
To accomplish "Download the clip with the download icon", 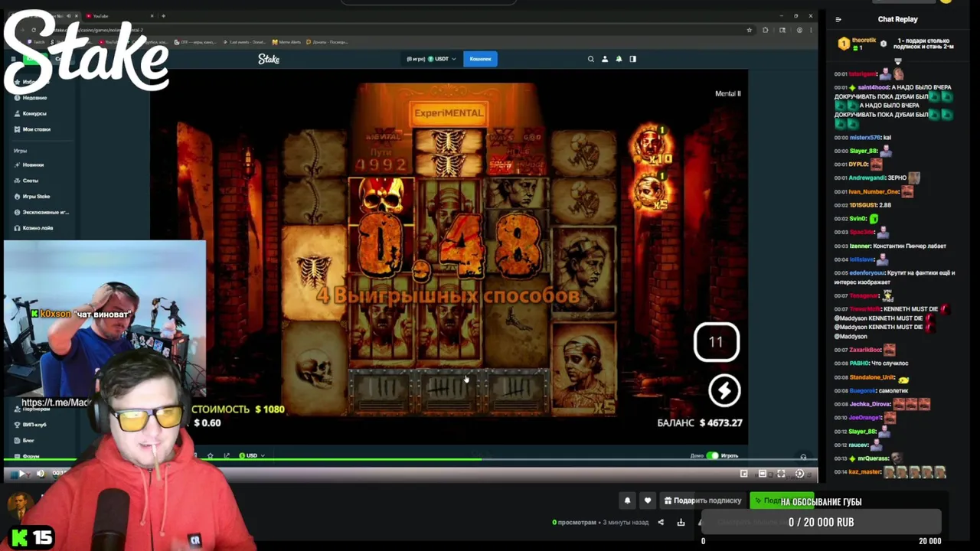I will click(681, 523).
